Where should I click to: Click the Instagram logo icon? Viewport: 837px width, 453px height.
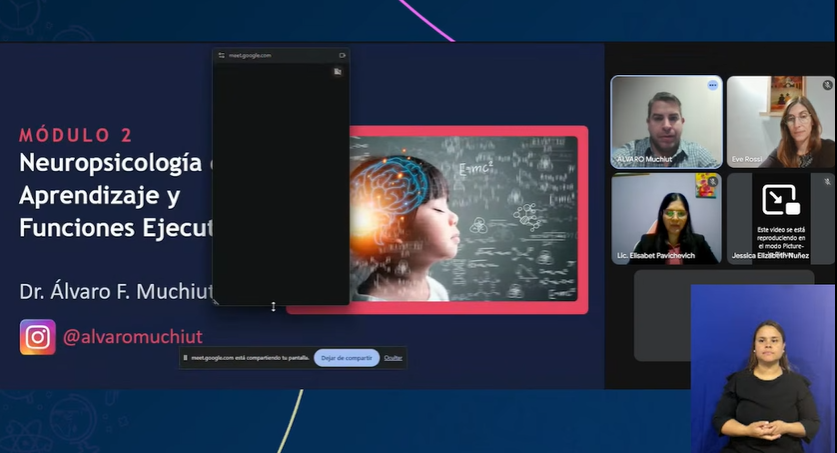[38, 337]
